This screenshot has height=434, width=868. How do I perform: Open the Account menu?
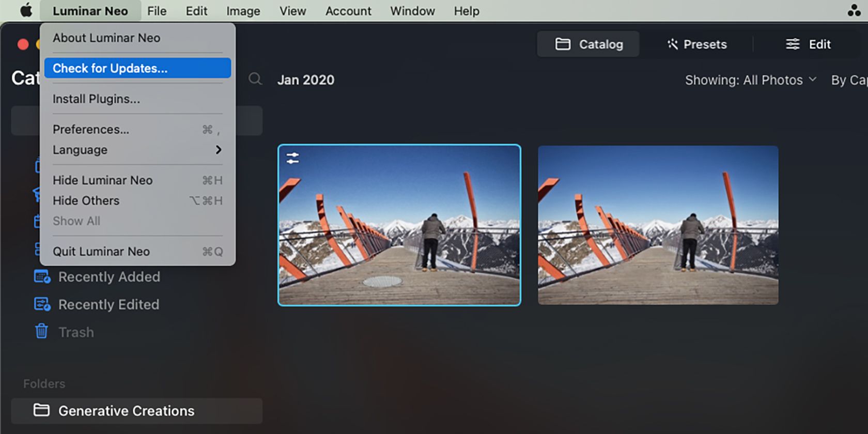coord(348,11)
